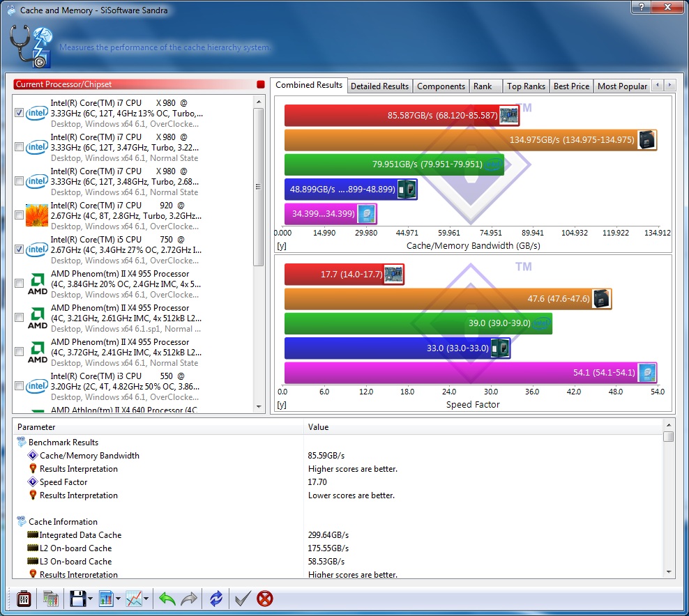Image resolution: width=689 pixels, height=616 pixels.
Task: Check the Phenom II X4 955 3.72GHz checkbox
Action: [x=19, y=351]
